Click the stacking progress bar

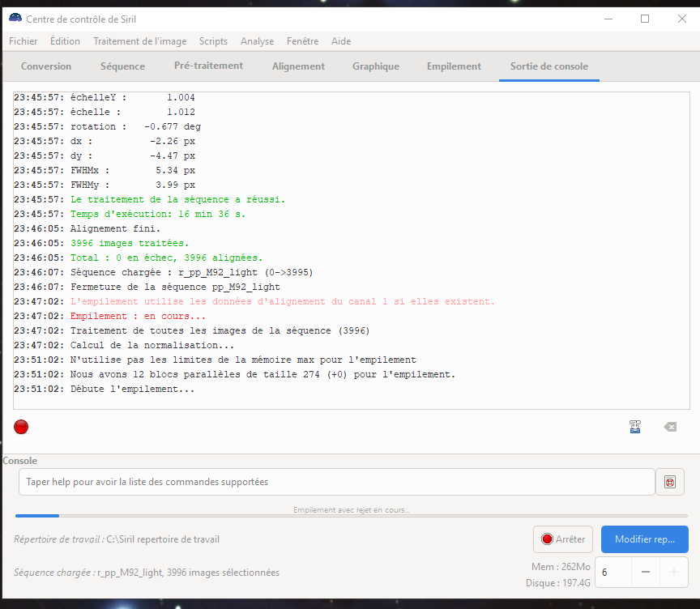pyautogui.click(x=352, y=516)
